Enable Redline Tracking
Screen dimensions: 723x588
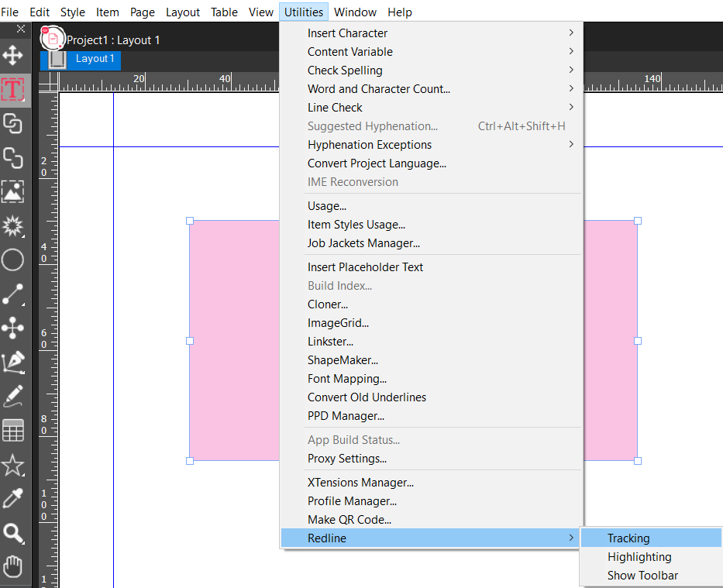pyautogui.click(x=628, y=538)
